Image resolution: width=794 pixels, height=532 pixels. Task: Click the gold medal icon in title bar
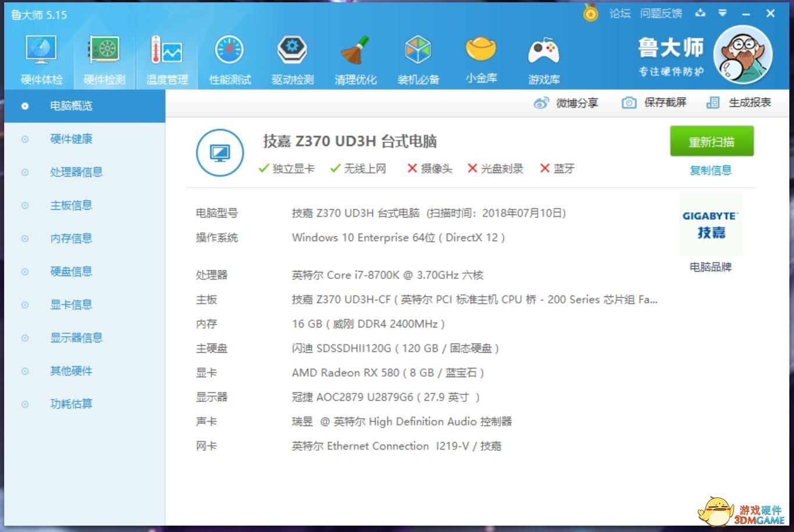pos(590,13)
